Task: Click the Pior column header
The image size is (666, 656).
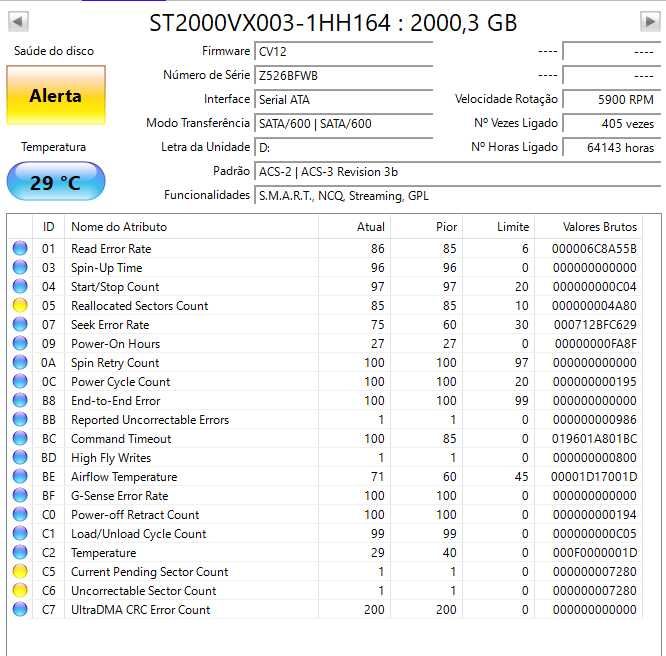Action: click(x=426, y=226)
